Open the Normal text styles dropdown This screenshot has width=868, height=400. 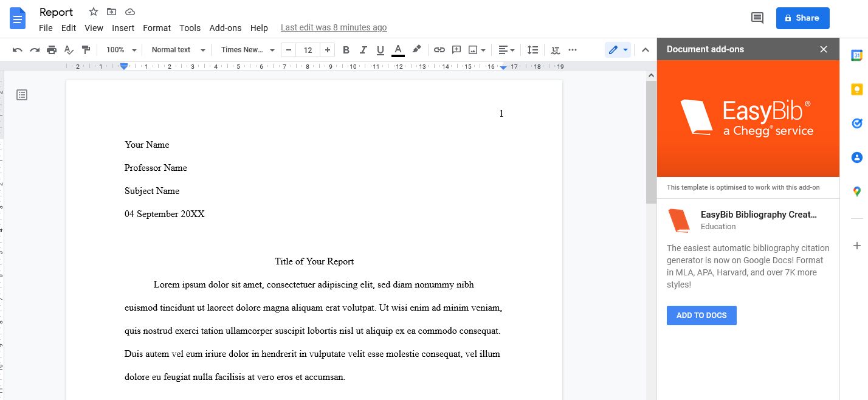click(177, 49)
